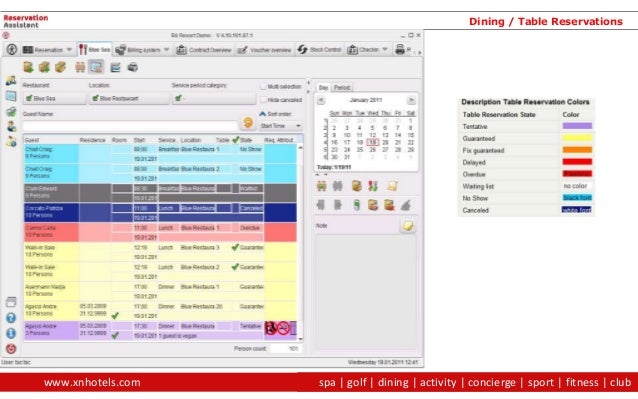Expand the Reservation menu dropdown
The image size is (638, 399).
click(x=69, y=50)
